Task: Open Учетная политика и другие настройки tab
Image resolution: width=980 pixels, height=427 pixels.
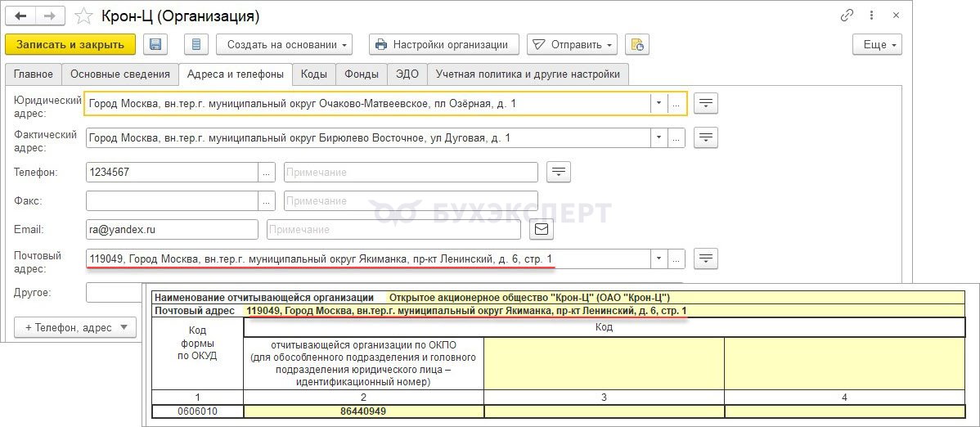Action: (528, 74)
